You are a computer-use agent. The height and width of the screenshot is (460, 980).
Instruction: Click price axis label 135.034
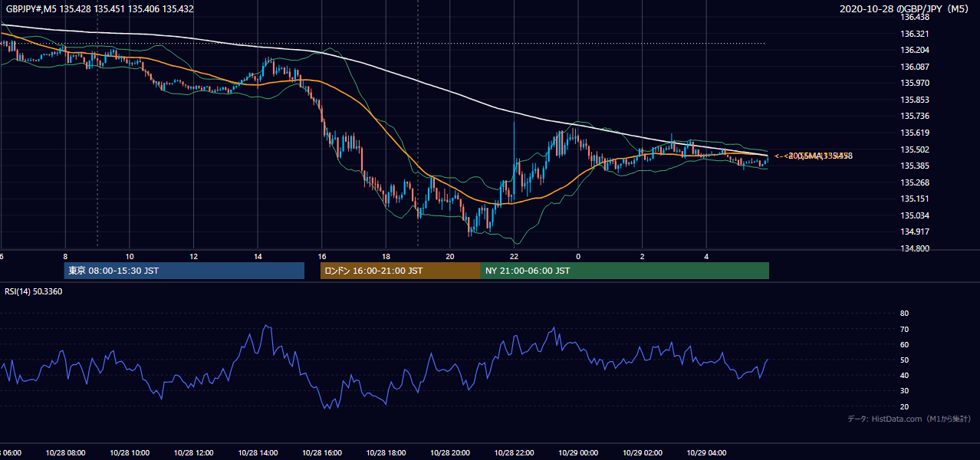click(x=914, y=215)
